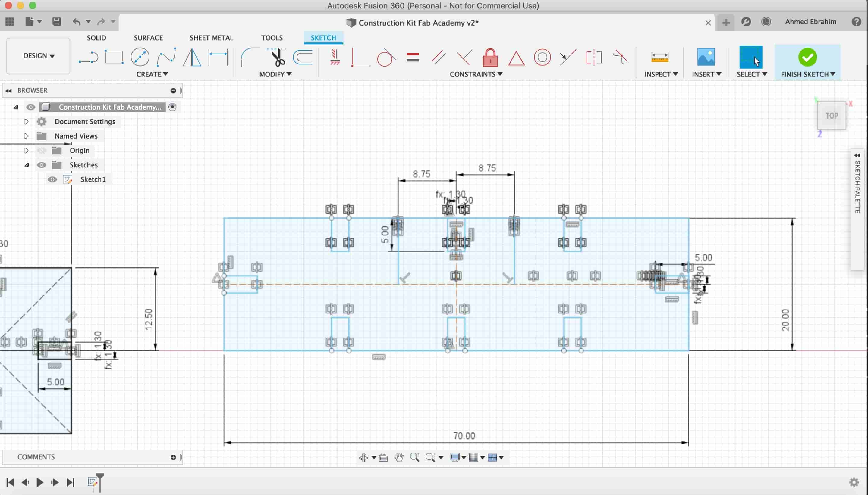The width and height of the screenshot is (868, 495).
Task: Expand the Named Views folder
Action: point(26,136)
